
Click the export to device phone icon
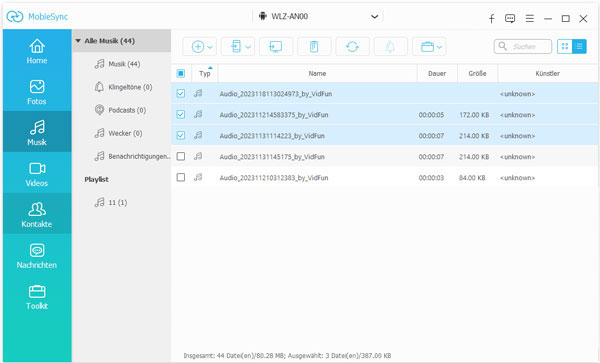tap(236, 47)
